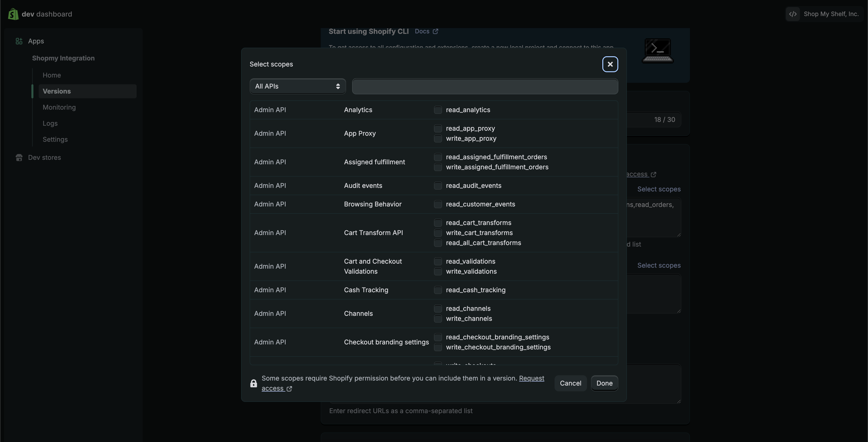Check the write_app_proxy scope

click(438, 139)
